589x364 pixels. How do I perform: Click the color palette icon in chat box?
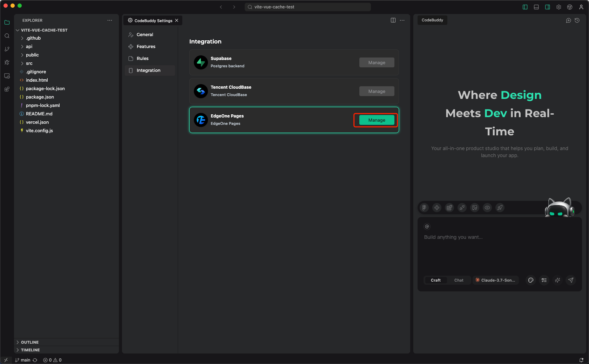531,280
